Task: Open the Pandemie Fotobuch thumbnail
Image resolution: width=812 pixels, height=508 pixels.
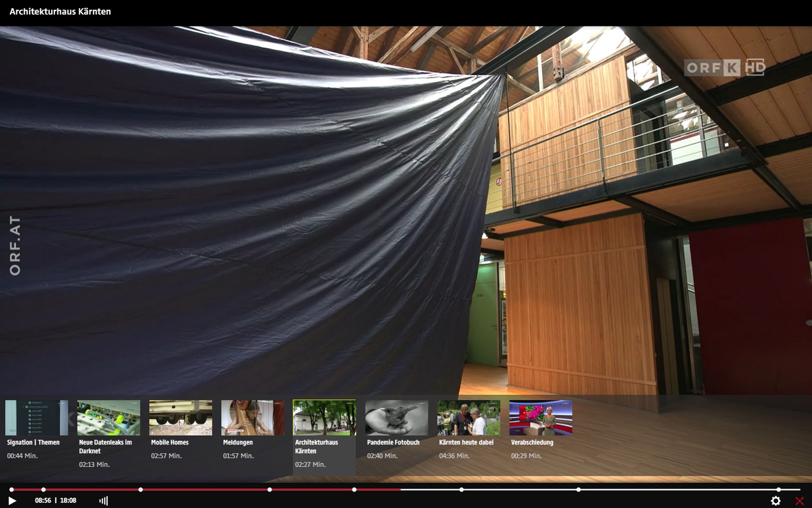Action: coord(396,418)
